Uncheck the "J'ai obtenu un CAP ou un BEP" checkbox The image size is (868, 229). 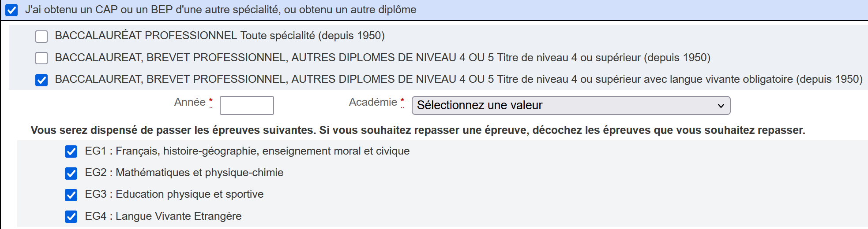click(11, 10)
